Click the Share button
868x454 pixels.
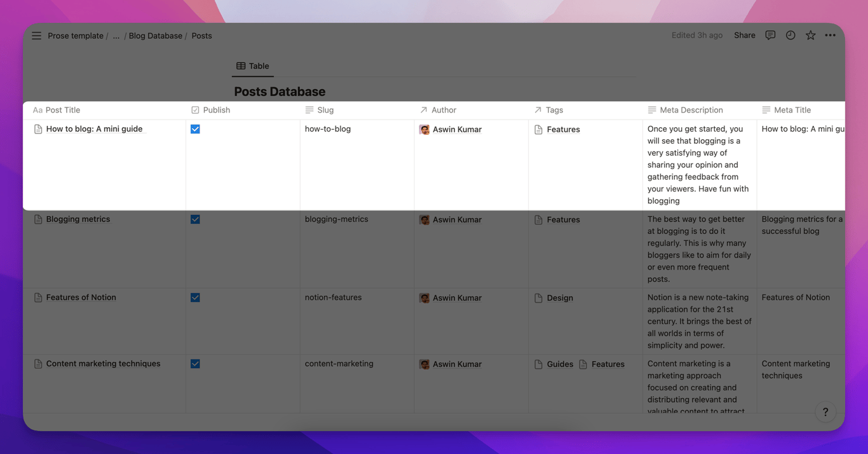click(744, 36)
